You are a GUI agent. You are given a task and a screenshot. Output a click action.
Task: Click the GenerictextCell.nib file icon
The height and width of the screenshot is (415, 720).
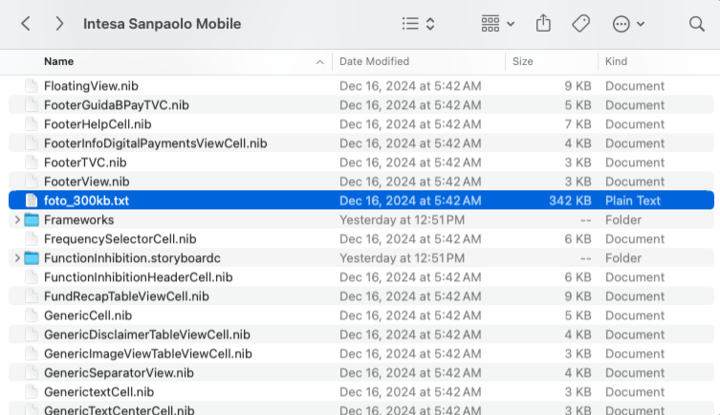click(31, 392)
